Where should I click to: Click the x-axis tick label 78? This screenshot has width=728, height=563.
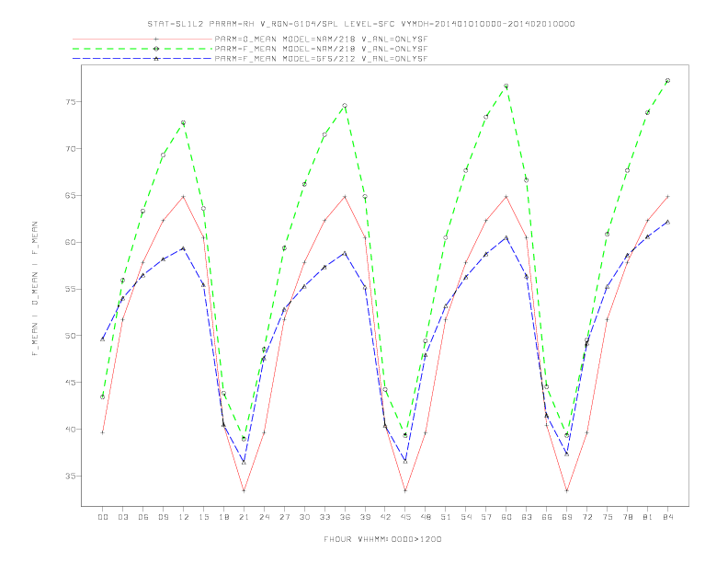click(x=627, y=517)
